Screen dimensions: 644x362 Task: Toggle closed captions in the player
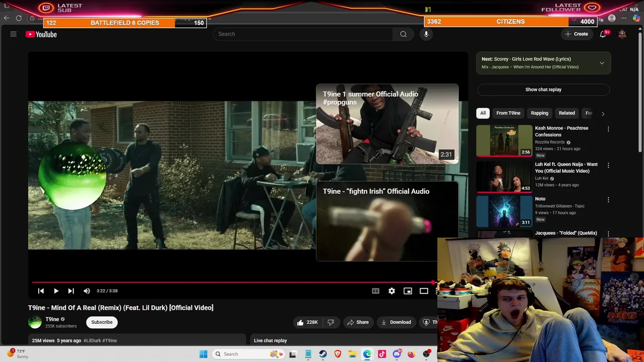tap(375, 291)
